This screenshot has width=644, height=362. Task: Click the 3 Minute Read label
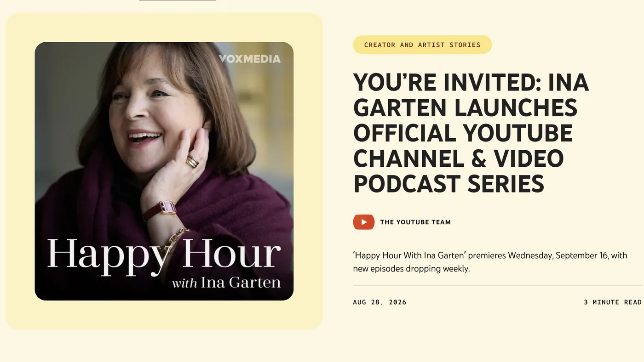(x=613, y=302)
